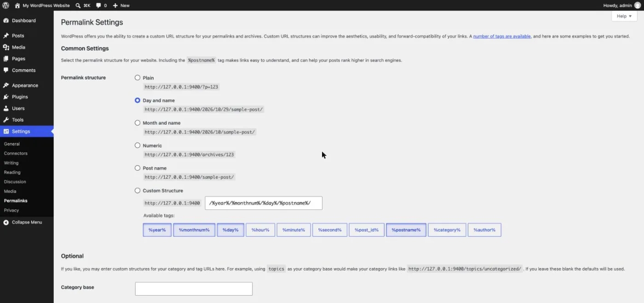Open Comments label in the sidebar menu

pos(24,70)
